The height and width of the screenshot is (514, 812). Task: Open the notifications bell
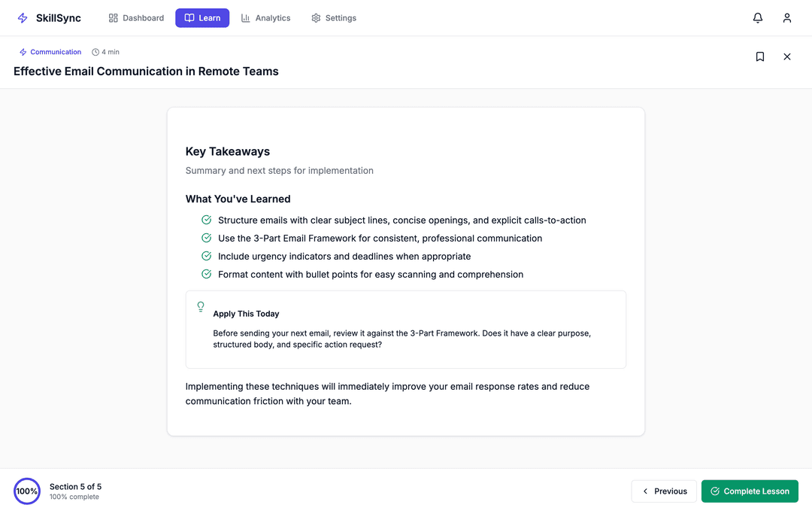[x=758, y=18]
